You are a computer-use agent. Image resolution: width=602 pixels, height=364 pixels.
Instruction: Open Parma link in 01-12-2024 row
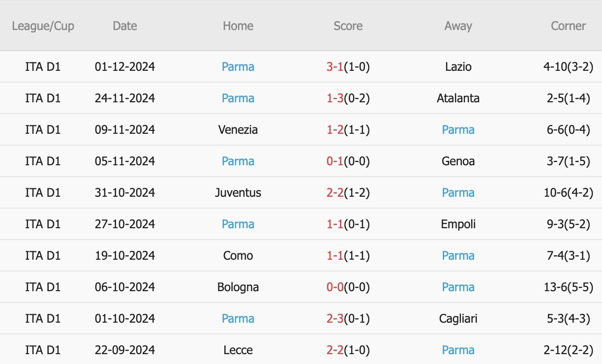point(238,66)
